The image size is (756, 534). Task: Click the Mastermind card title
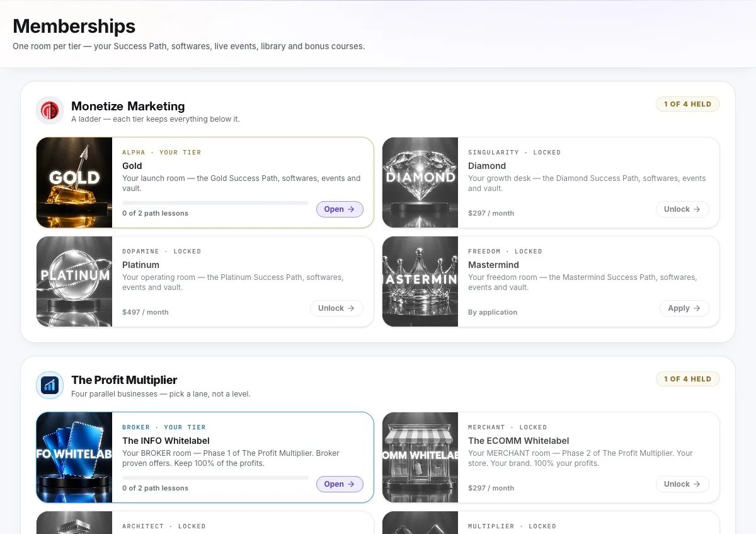click(493, 265)
